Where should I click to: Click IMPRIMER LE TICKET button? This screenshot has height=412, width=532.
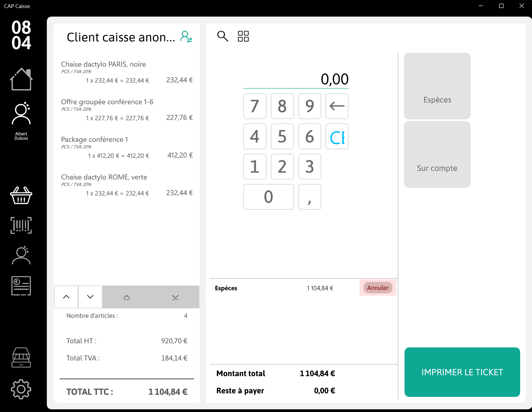pyautogui.click(x=462, y=372)
